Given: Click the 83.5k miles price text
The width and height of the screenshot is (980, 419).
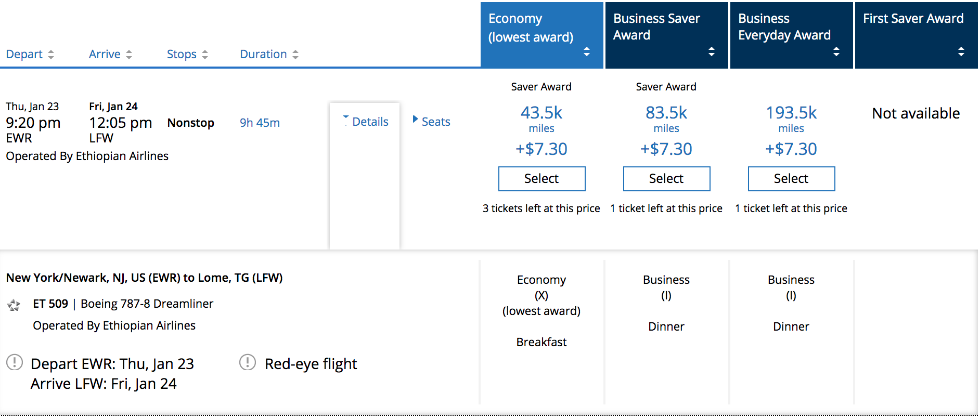Looking at the screenshot, I should 666,113.
